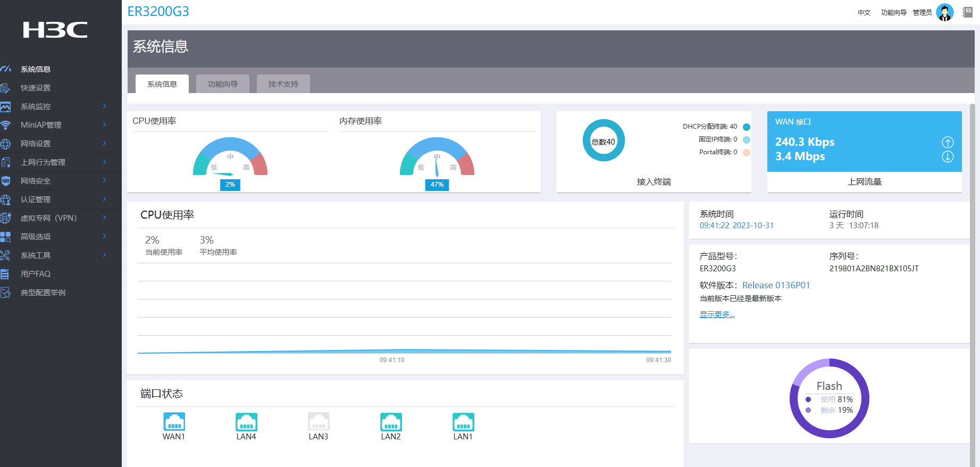Select the inactive LAN3 port icon
980x467 pixels.
coord(319,422)
